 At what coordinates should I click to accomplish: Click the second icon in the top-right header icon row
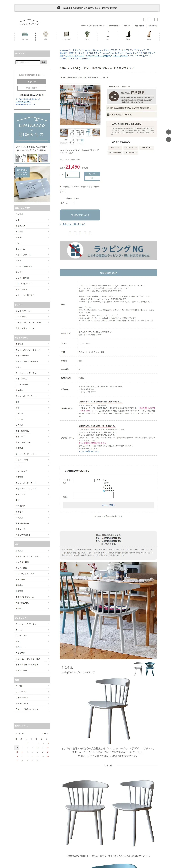pyautogui.click(x=149, y=20)
